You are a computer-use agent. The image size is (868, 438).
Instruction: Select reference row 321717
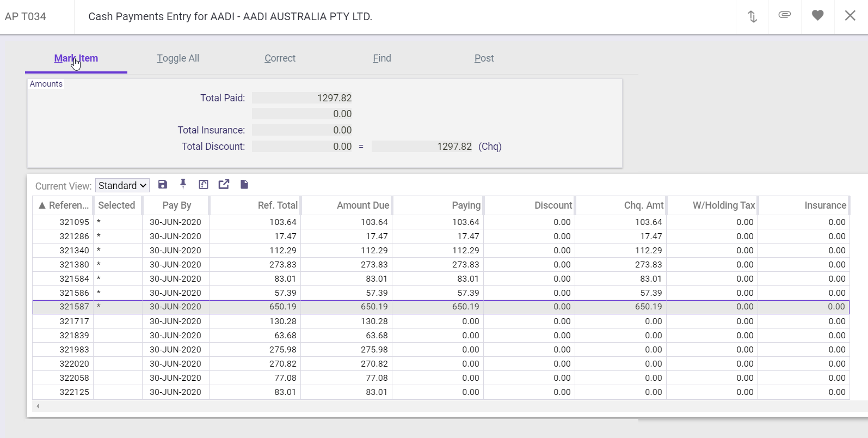(441, 321)
